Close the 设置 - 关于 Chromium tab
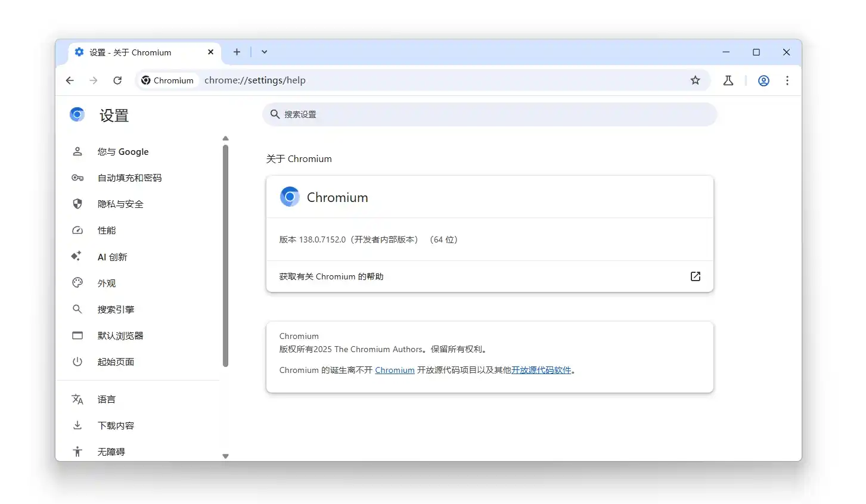866x504 pixels. [x=210, y=52]
